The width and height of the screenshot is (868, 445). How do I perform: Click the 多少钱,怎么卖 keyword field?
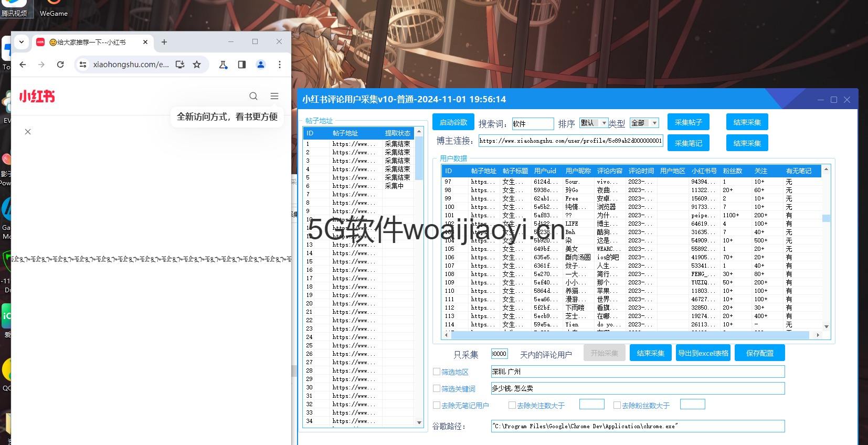coord(638,388)
